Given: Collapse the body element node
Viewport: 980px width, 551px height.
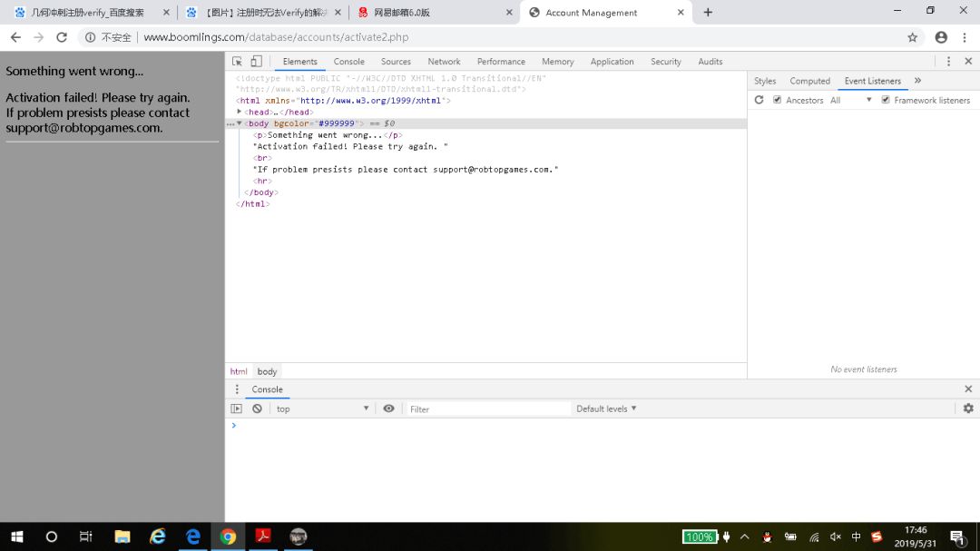Looking at the screenshot, I should pos(240,123).
